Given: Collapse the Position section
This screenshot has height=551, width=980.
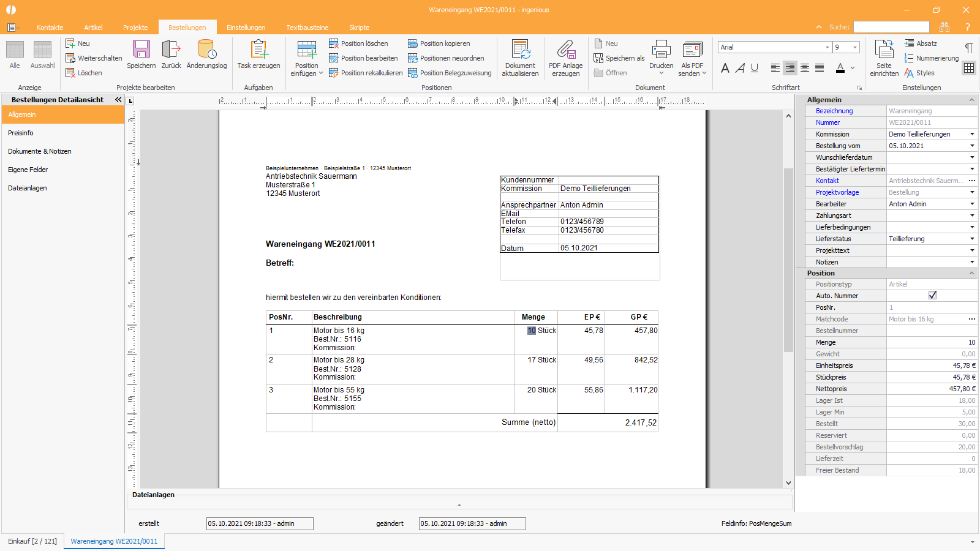Looking at the screenshot, I should coord(971,273).
